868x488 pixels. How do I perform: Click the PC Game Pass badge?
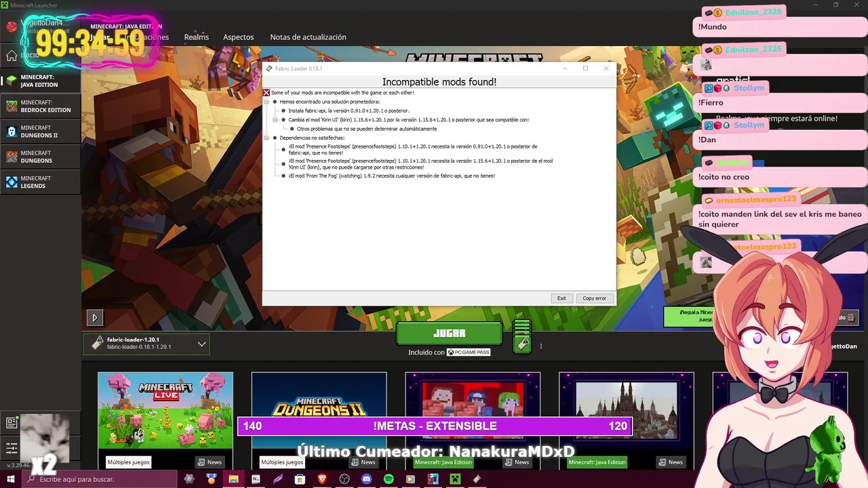click(x=468, y=352)
